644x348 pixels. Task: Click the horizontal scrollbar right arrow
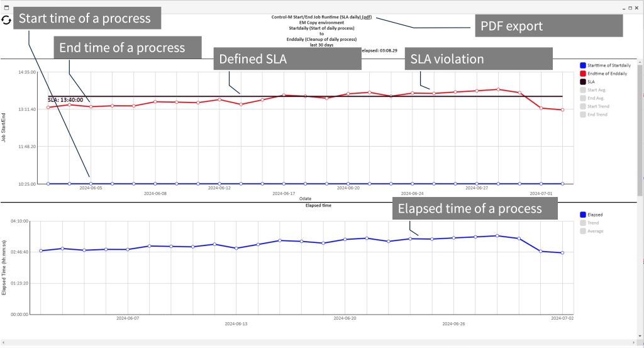pos(634,343)
